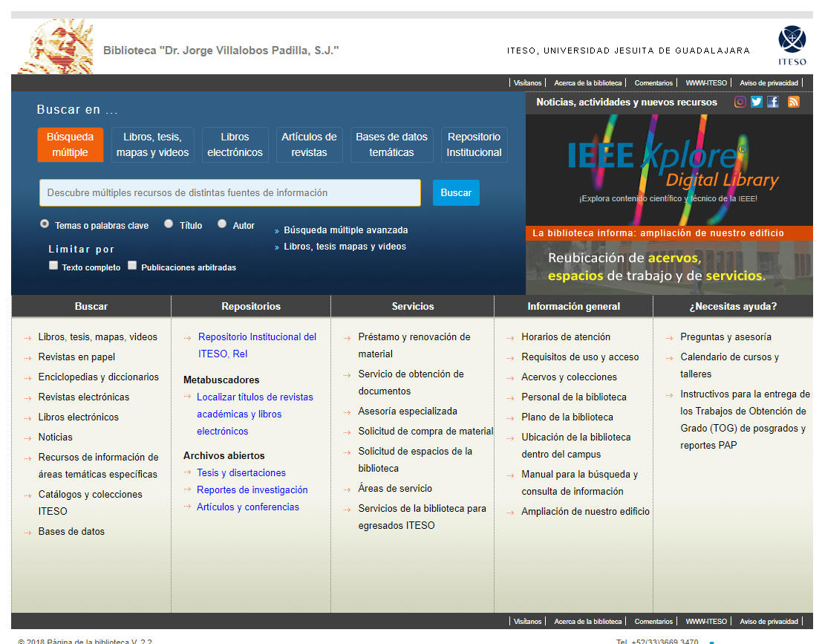Focus the multiple resources search field
Screen dimensions: 822x644
tap(230, 192)
